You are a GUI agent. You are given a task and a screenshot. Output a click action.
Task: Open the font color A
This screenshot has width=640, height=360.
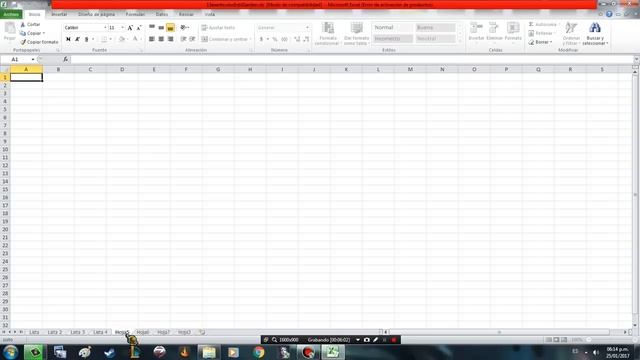coord(135,39)
